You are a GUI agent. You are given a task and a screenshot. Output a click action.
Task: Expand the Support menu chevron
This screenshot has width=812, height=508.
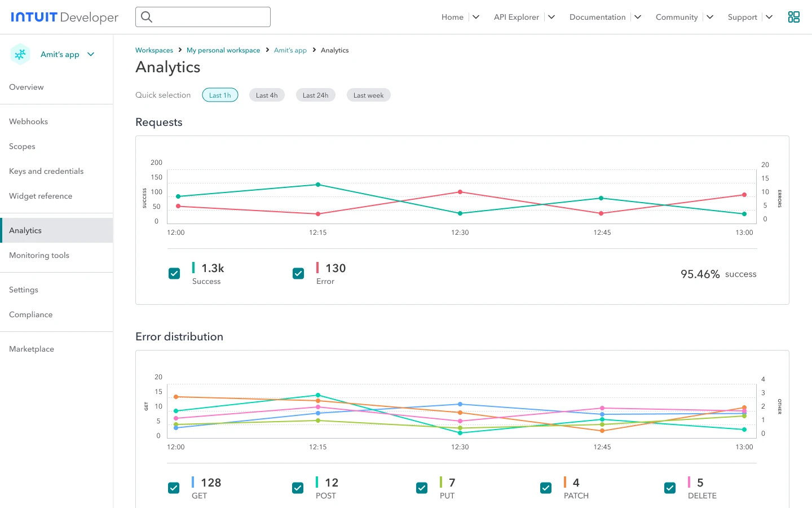click(769, 17)
